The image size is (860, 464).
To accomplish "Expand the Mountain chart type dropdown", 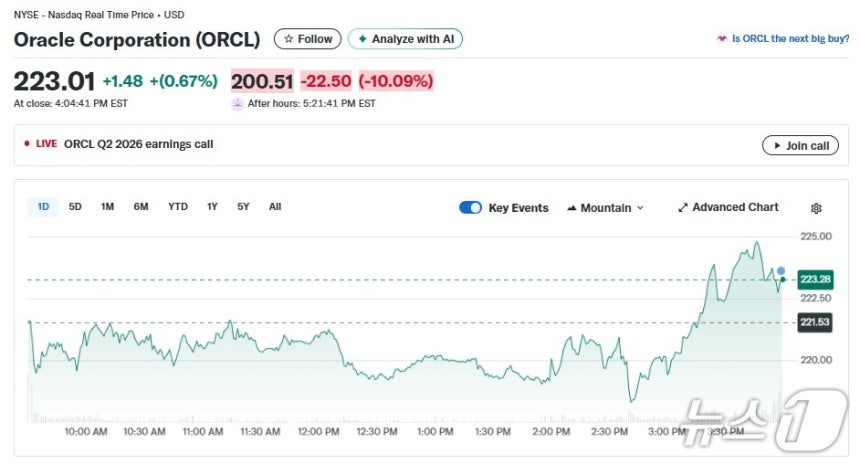I will click(605, 208).
